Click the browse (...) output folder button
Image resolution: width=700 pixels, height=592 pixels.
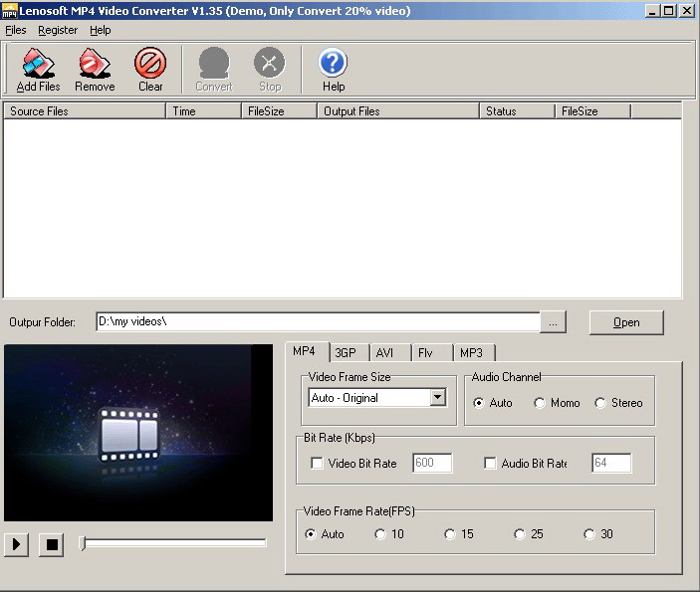click(x=555, y=322)
